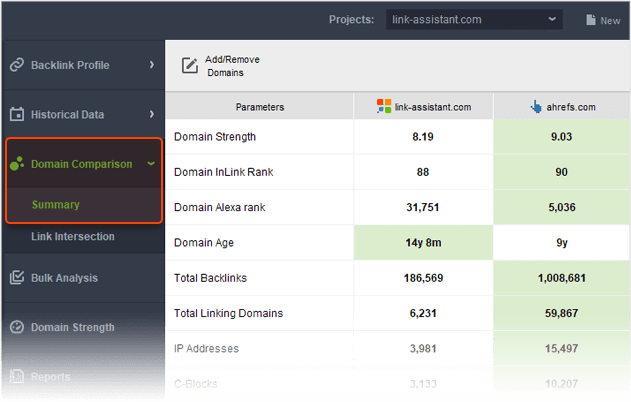Click the 6,231 linking domains value
Screen dimensions: 631x402
(423, 313)
